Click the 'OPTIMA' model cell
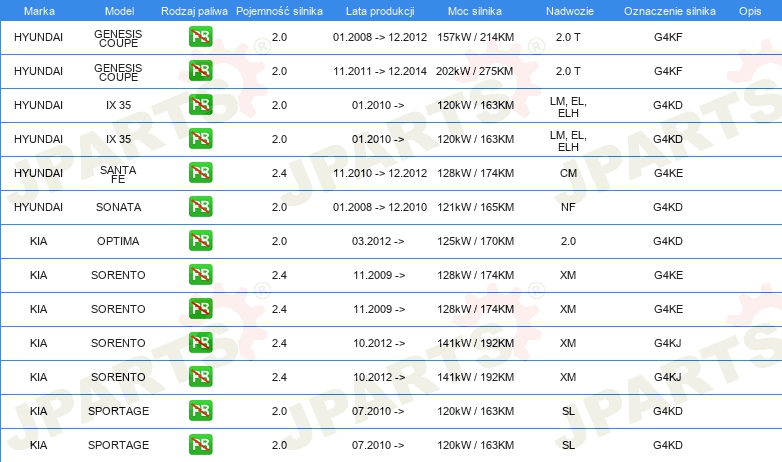 pos(118,241)
